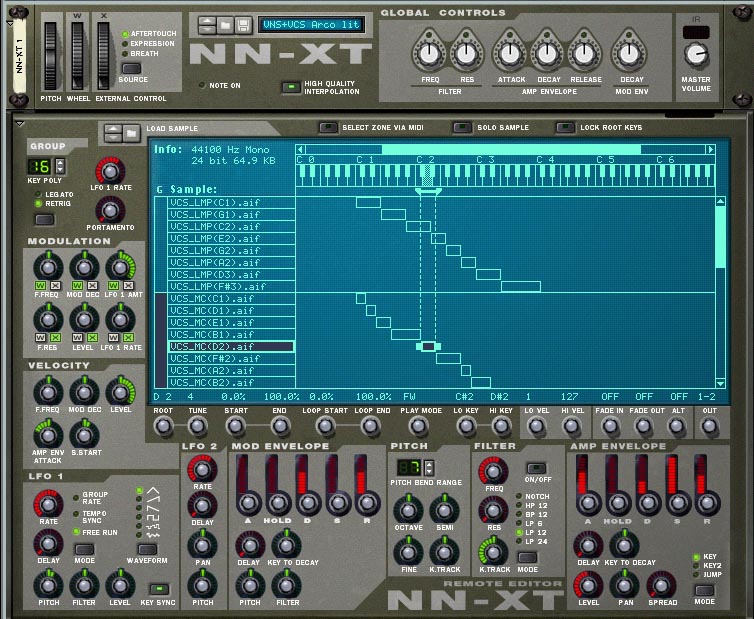The height and width of the screenshot is (619, 754).
Task: Toggle the Filter On/Off button
Action: coord(536,468)
